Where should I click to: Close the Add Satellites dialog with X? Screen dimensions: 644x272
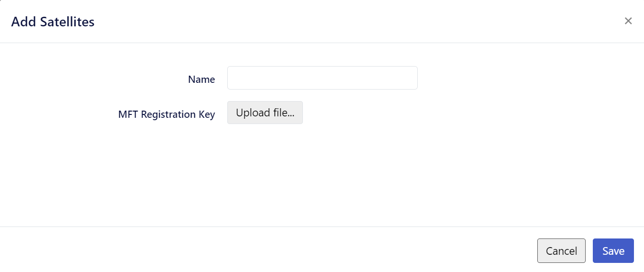[628, 21]
